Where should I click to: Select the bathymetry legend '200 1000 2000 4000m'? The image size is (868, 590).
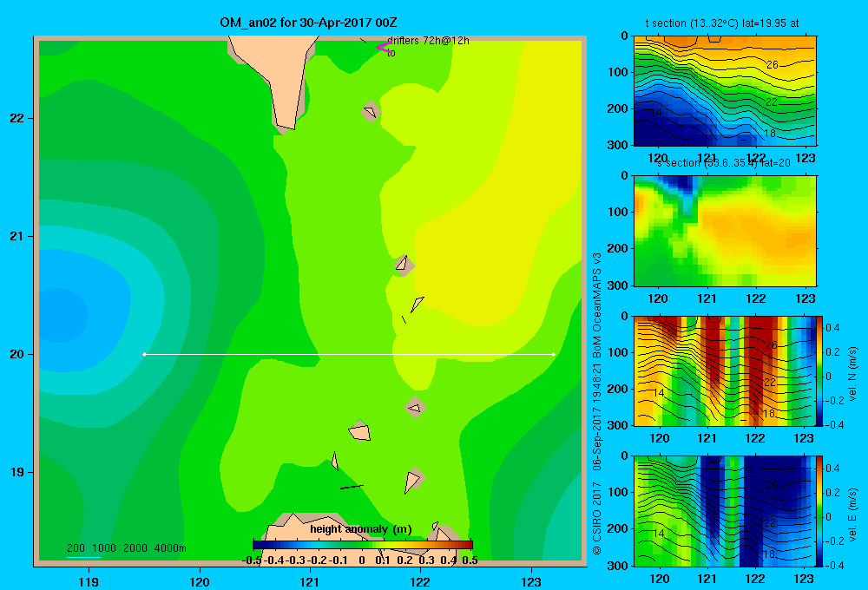tap(126, 548)
